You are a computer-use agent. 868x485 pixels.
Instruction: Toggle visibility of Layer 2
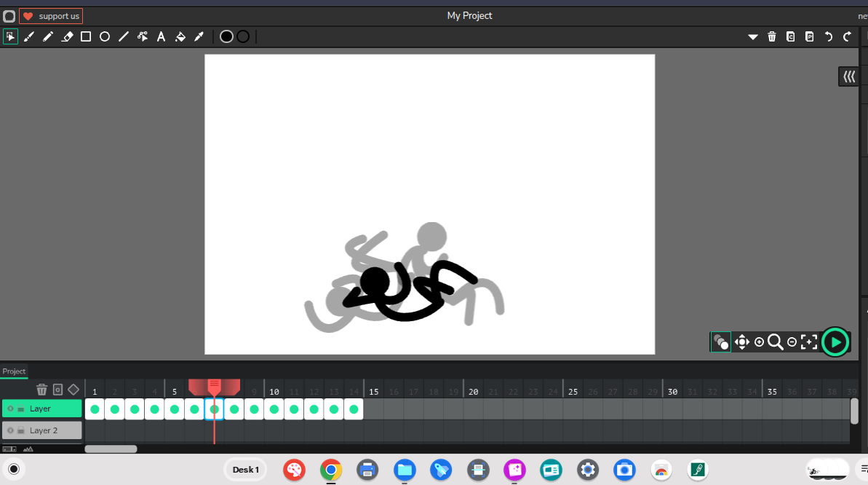point(10,430)
